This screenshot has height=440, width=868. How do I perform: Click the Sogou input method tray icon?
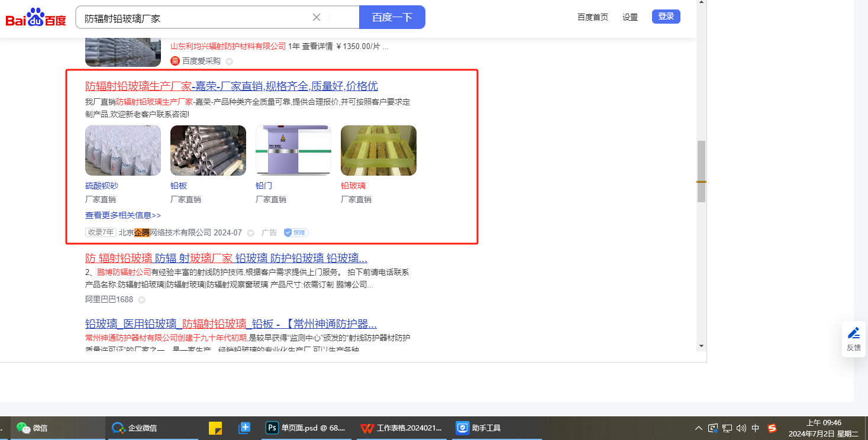772,428
